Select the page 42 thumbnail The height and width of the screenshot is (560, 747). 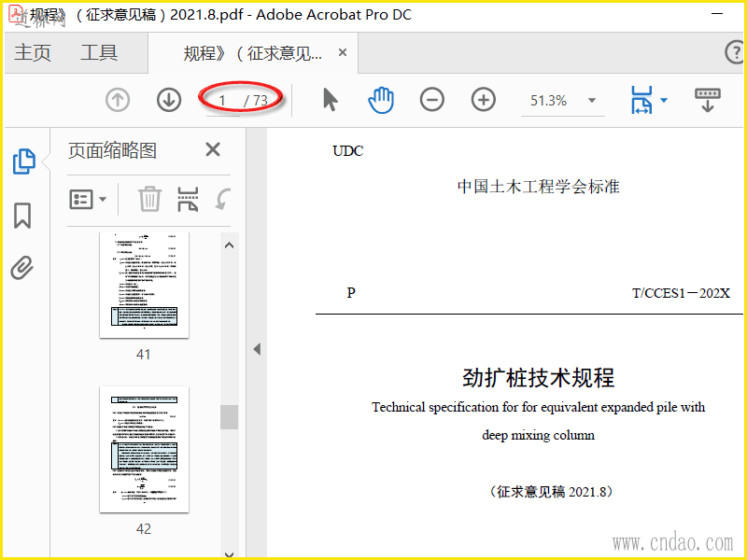coord(144,450)
